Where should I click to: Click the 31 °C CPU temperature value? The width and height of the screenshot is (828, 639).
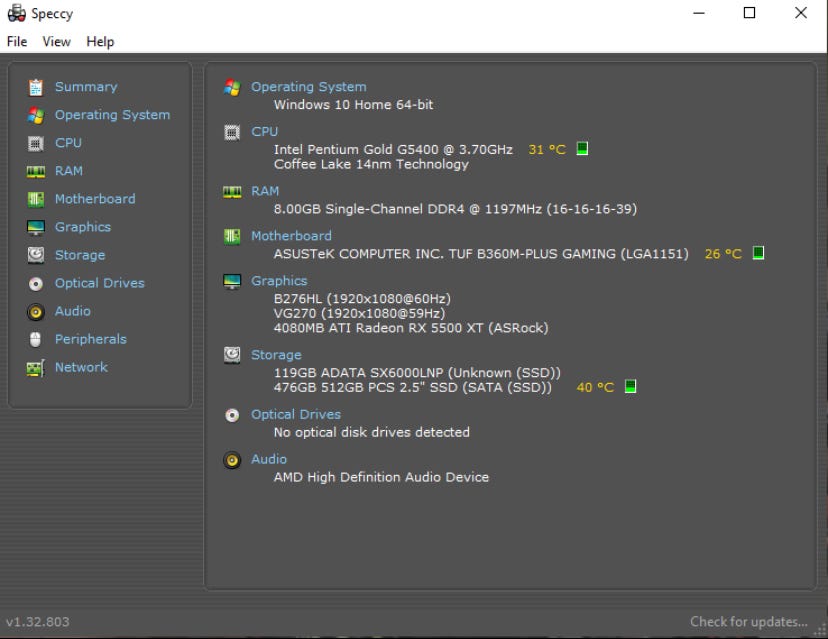click(547, 149)
